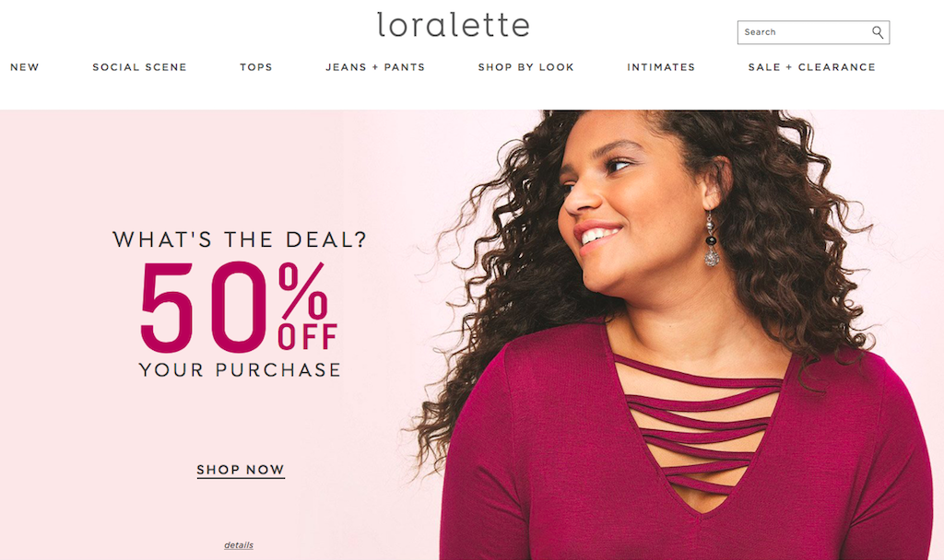944x560 pixels.
Task: Click the loralette logo
Action: coord(454,25)
